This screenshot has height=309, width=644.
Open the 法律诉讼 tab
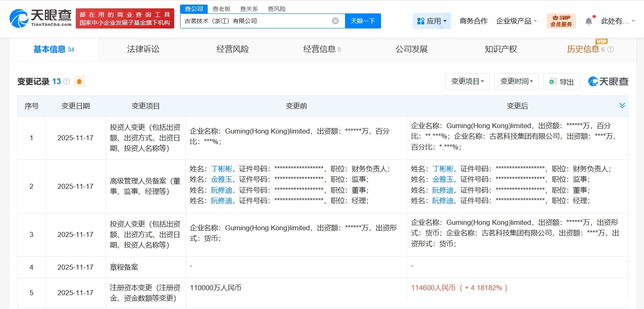(143, 49)
